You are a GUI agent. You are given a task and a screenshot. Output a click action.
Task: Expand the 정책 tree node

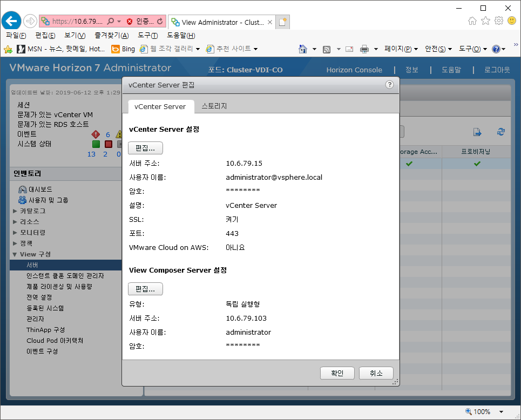click(x=15, y=243)
